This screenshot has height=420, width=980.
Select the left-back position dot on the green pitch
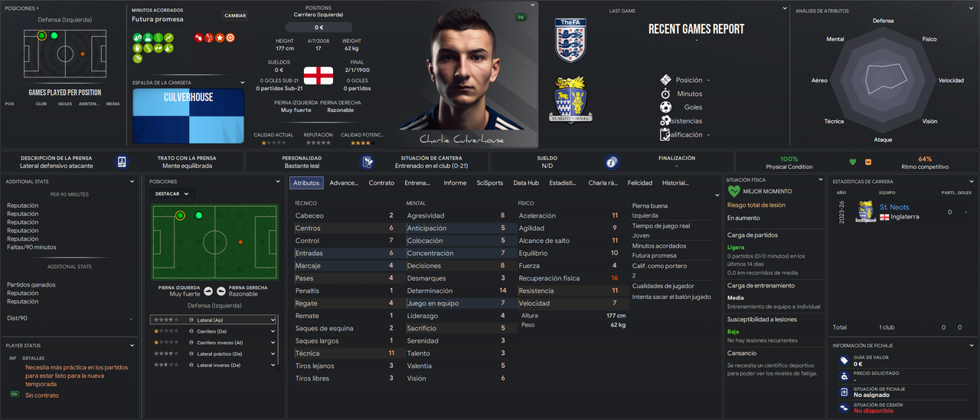pos(180,215)
